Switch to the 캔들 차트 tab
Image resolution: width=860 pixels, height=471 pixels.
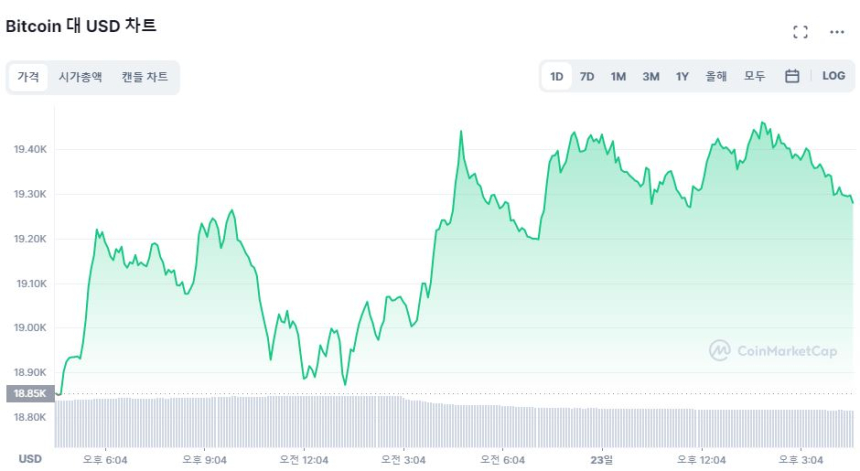145,77
